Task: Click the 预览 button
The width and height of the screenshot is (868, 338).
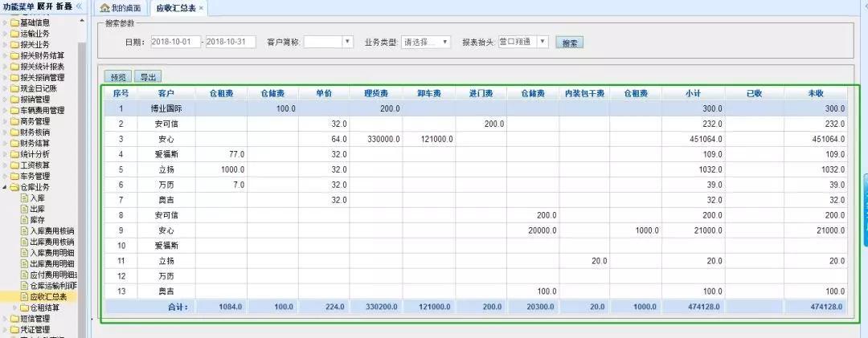Action: coord(118,77)
